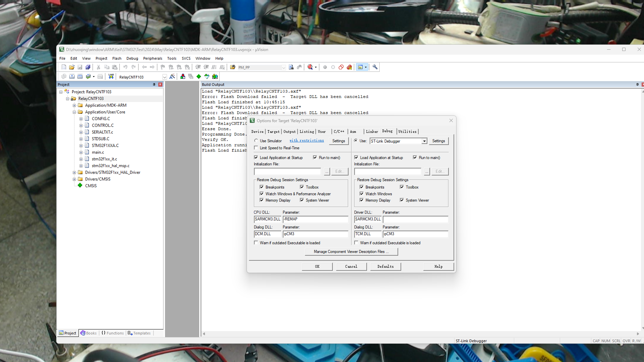Click Manage Component Viewer Description Files button
644x362 pixels.
point(351,252)
